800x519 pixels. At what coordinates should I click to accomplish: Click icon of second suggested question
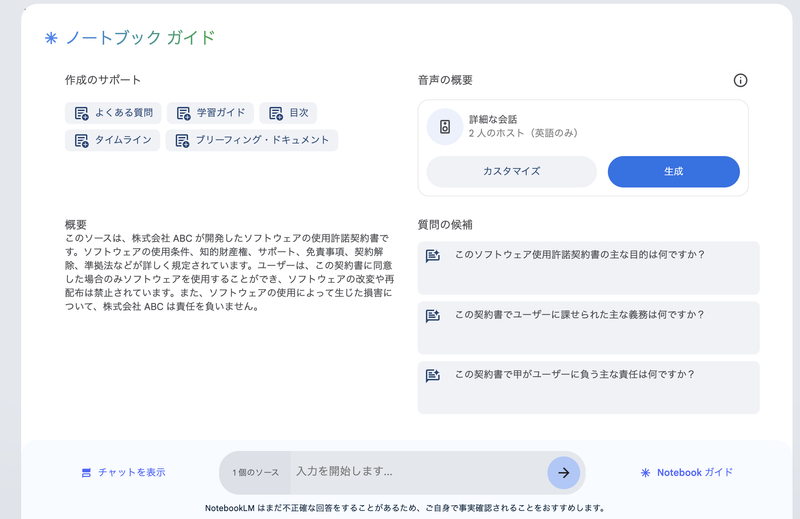[x=433, y=315]
